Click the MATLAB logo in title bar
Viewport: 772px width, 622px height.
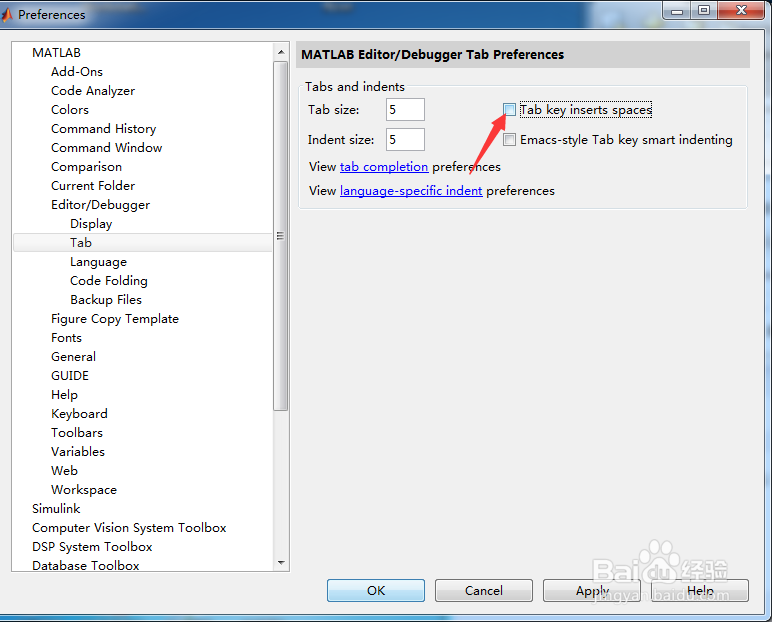tap(6, 15)
